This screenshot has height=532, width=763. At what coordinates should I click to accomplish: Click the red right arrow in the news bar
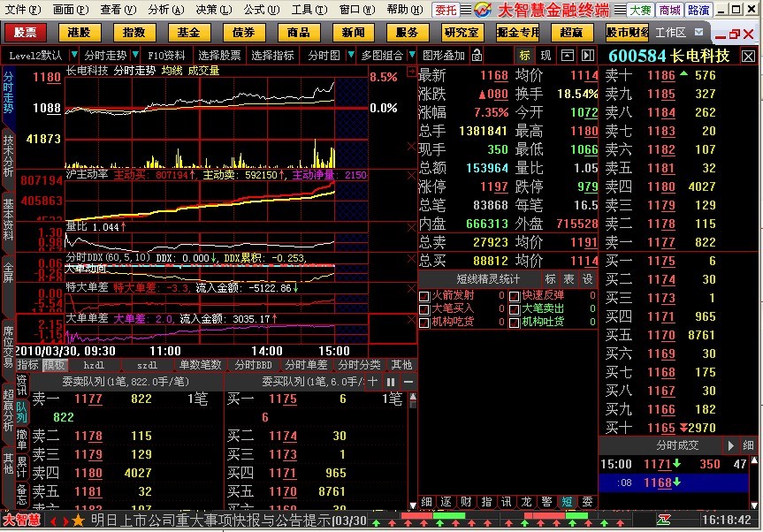tap(65, 521)
